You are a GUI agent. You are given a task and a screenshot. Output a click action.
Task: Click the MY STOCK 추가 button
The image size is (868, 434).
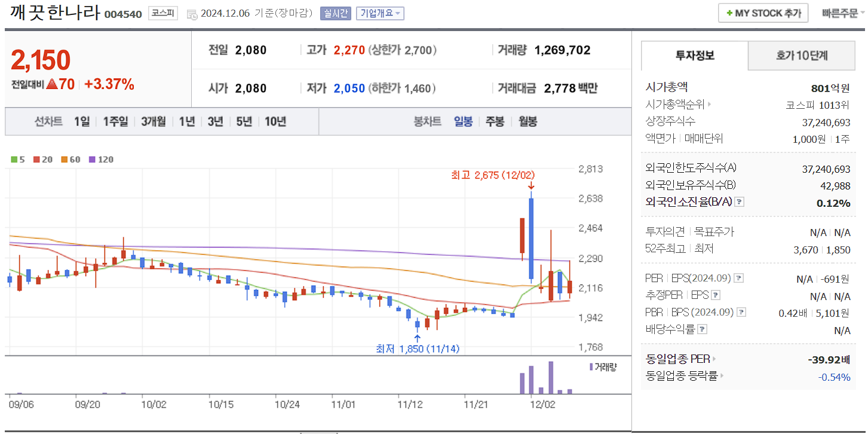[x=763, y=13]
